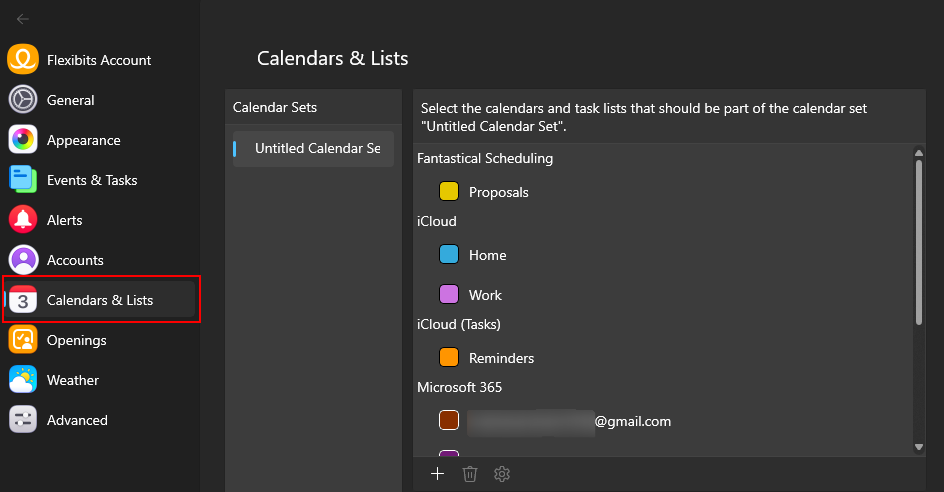Click the Alerts bell icon

point(23,220)
